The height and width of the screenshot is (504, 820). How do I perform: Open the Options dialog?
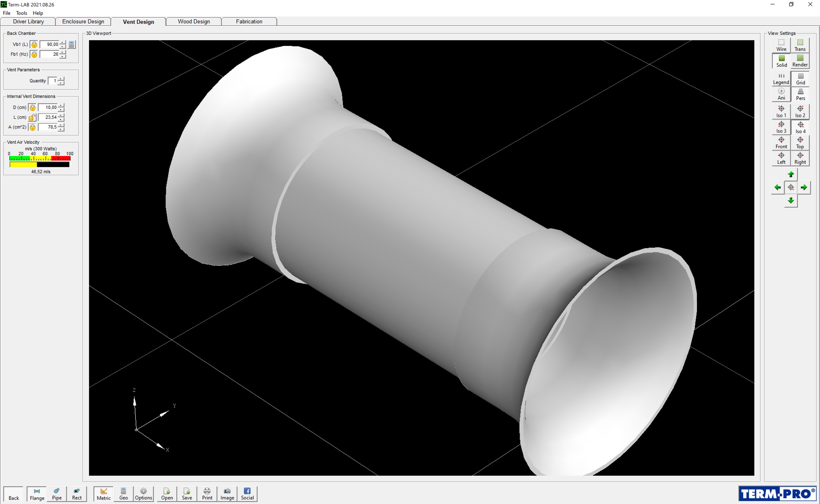(x=143, y=494)
